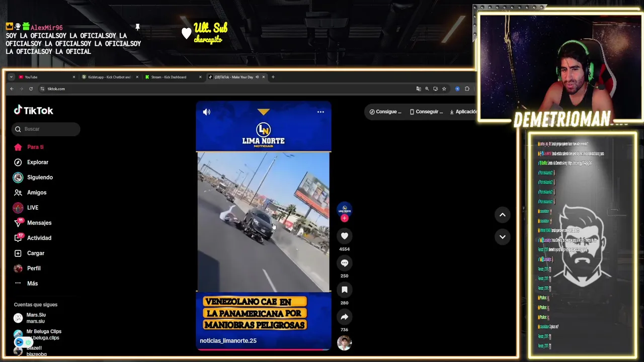Go to the Siguiendo feed
This screenshot has height=362, width=644.
[33, 177]
